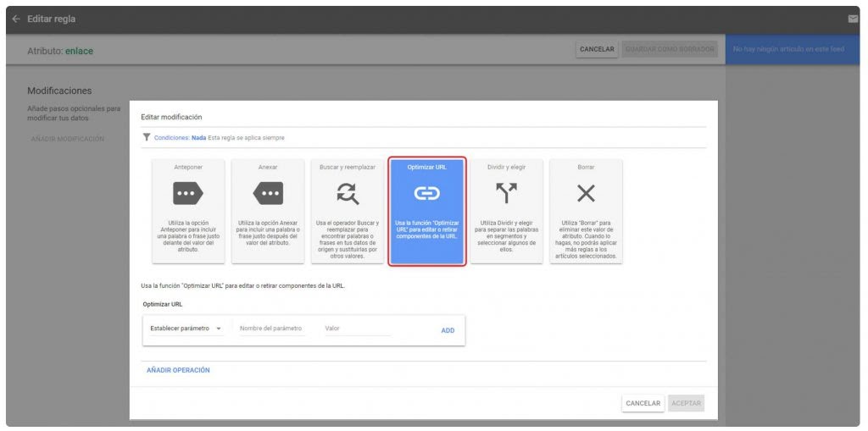Open the Establecer parámetro dropdown
Screen dimensions: 868x431
click(x=186, y=329)
